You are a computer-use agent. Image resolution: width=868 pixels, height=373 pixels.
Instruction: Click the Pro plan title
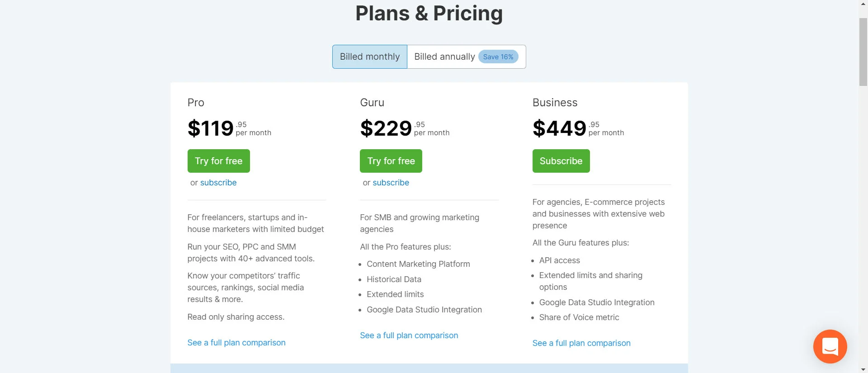[196, 103]
